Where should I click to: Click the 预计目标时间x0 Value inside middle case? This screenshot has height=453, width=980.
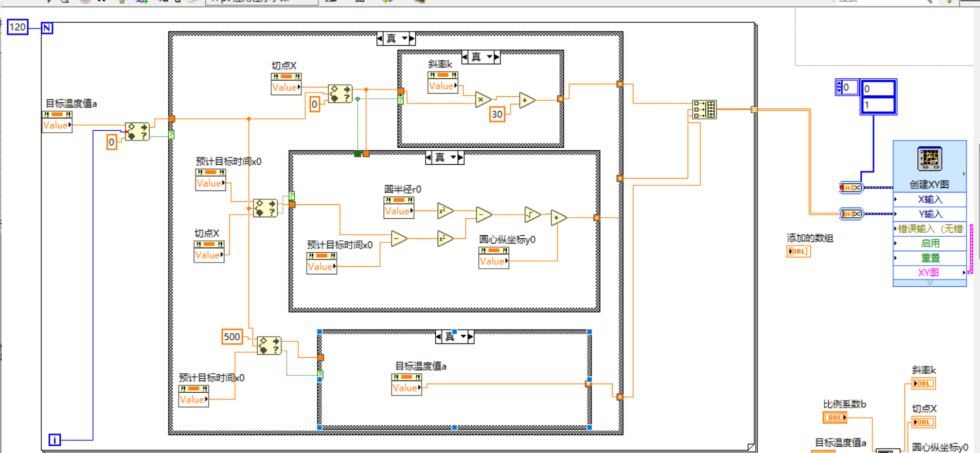(322, 267)
